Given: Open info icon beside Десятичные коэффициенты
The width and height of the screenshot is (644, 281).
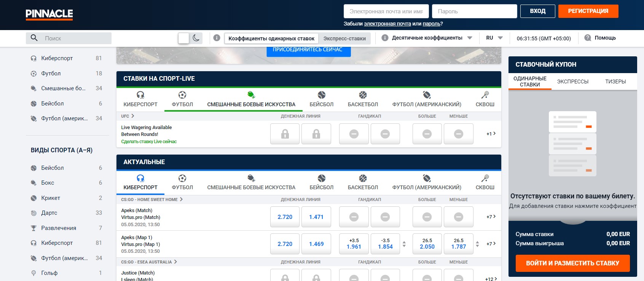Looking at the screenshot, I should click(x=385, y=38).
